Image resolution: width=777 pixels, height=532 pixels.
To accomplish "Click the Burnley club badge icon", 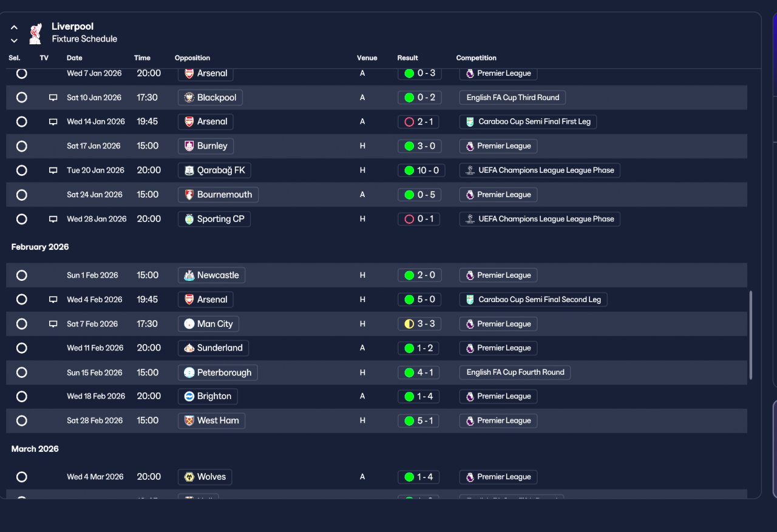I will click(189, 146).
